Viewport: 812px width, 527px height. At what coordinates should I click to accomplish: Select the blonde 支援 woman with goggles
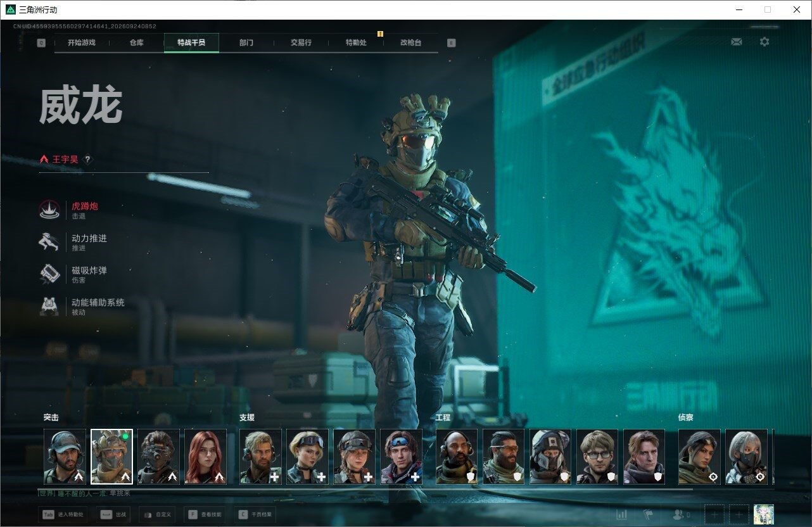pyautogui.click(x=307, y=457)
